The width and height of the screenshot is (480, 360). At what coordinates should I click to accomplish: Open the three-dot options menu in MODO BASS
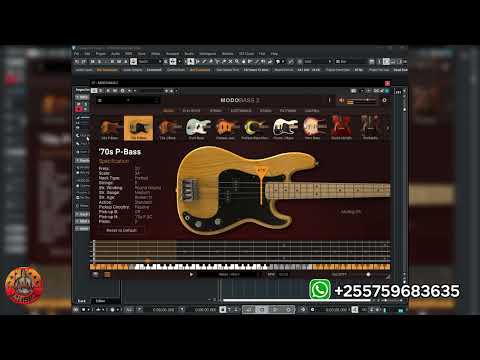coord(330,100)
